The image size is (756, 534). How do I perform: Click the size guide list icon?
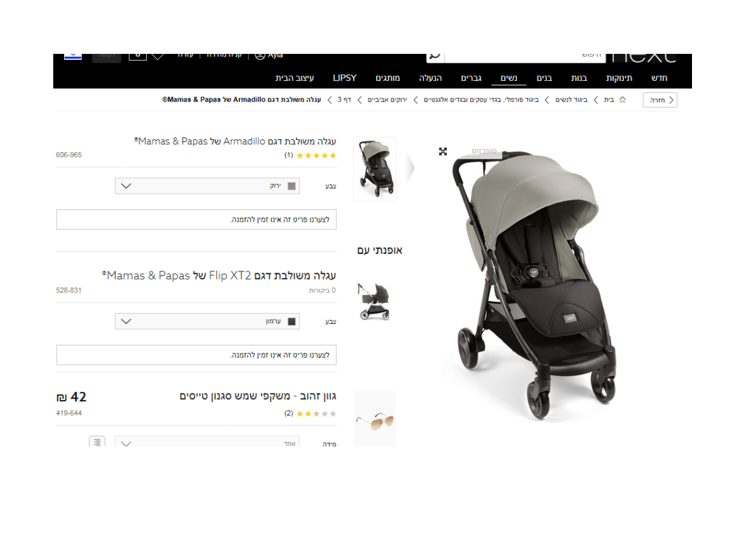97,442
